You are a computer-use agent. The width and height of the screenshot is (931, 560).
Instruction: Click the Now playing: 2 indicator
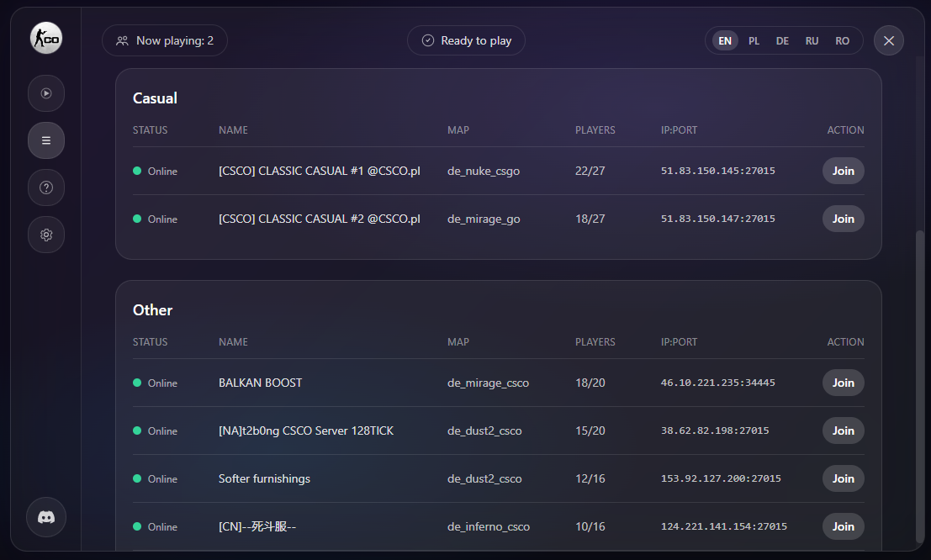click(x=165, y=40)
